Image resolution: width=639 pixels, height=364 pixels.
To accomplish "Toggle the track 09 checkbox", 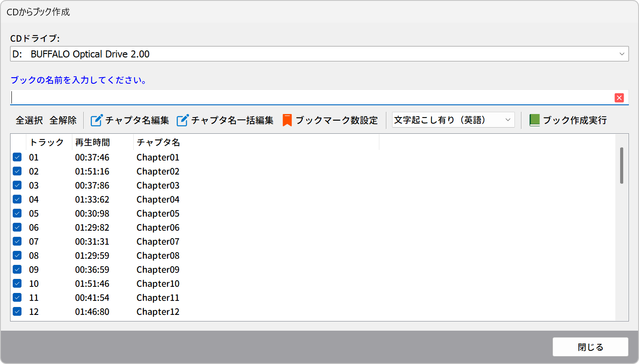I will [17, 269].
